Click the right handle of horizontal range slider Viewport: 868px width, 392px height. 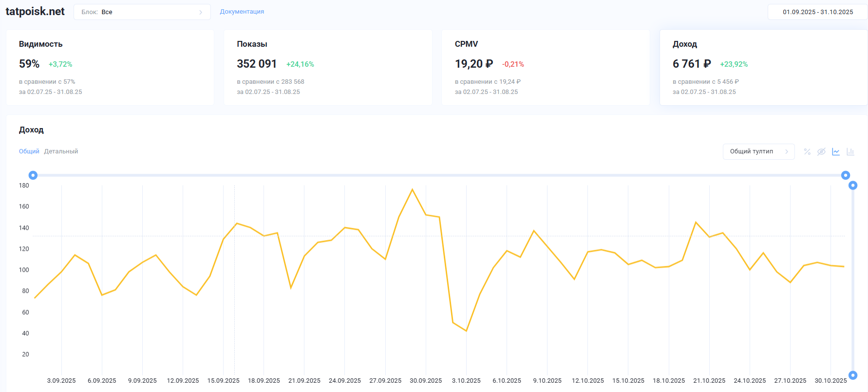pyautogui.click(x=846, y=175)
